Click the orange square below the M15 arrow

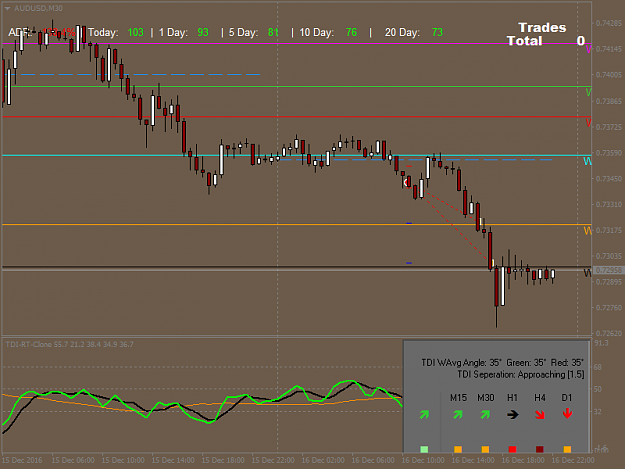(458, 449)
